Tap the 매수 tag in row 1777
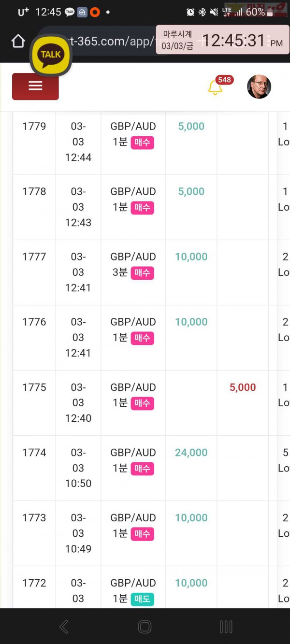 tap(142, 273)
